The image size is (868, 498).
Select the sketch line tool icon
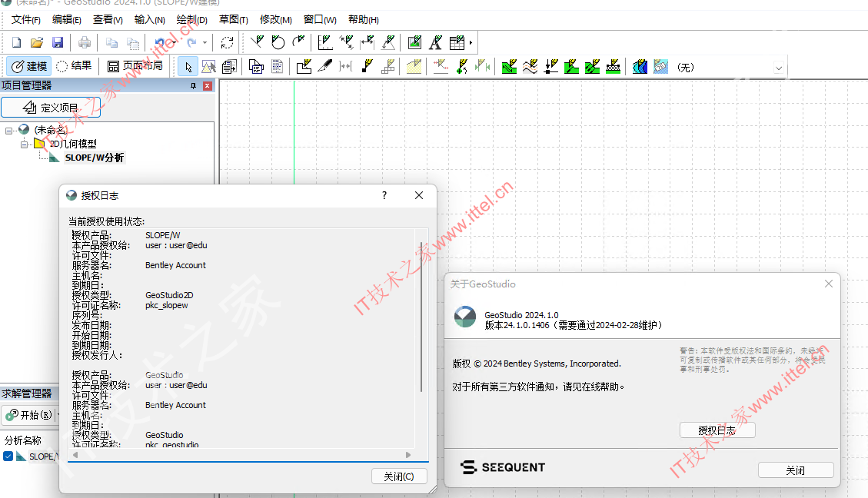click(257, 42)
